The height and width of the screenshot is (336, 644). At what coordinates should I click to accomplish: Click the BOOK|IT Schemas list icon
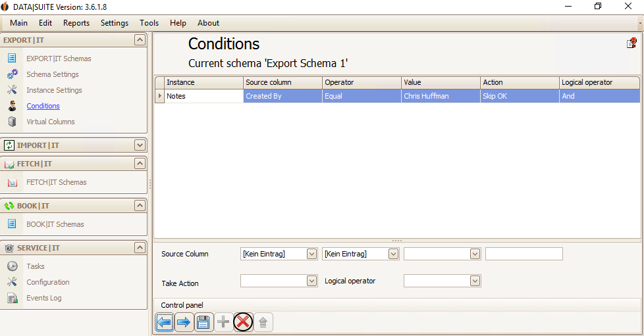click(12, 224)
